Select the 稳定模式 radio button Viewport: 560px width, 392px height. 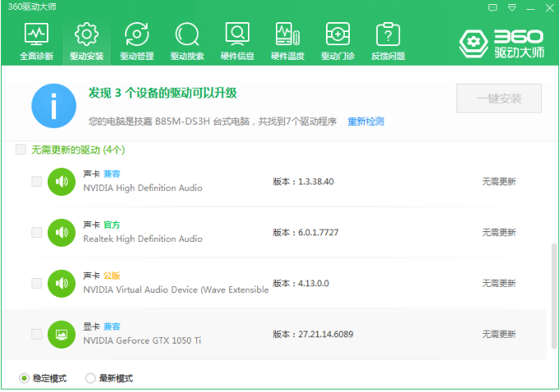(x=24, y=378)
